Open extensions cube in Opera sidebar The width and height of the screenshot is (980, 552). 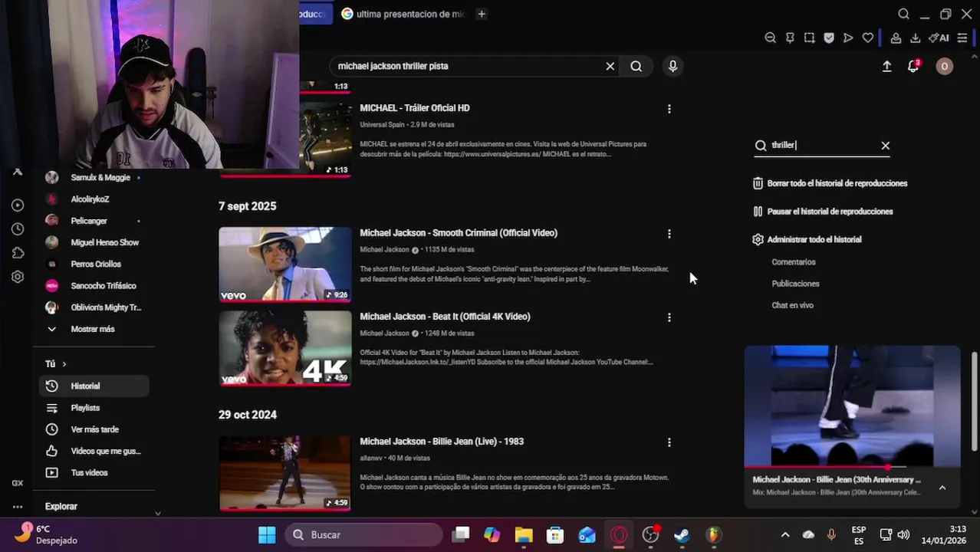click(x=18, y=253)
